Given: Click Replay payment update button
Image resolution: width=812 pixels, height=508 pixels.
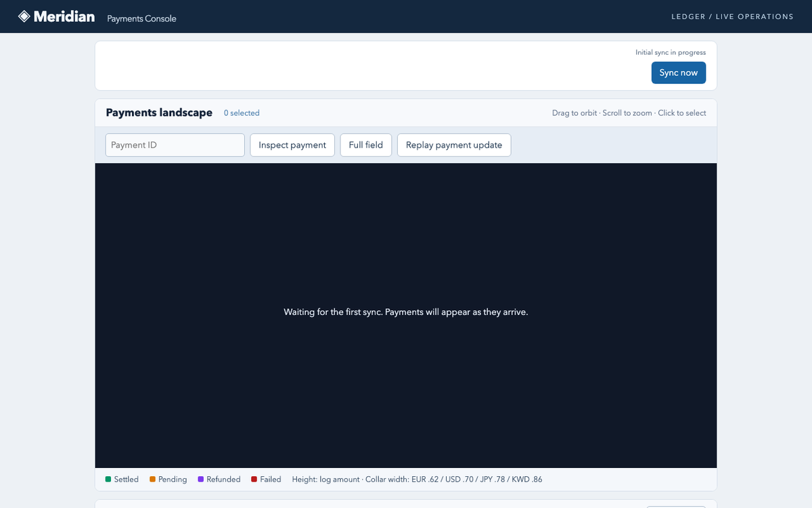Looking at the screenshot, I should pos(454,145).
